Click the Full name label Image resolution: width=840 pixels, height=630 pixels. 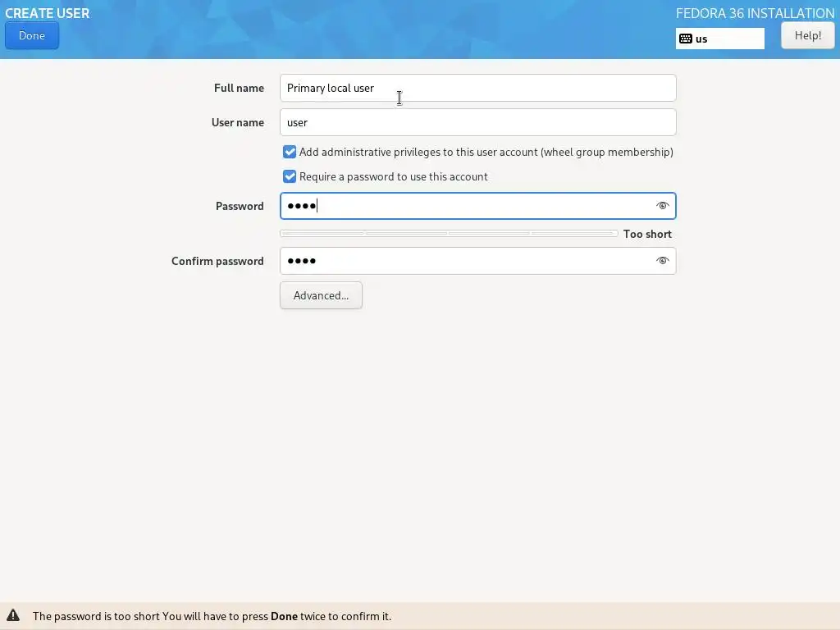coord(239,88)
